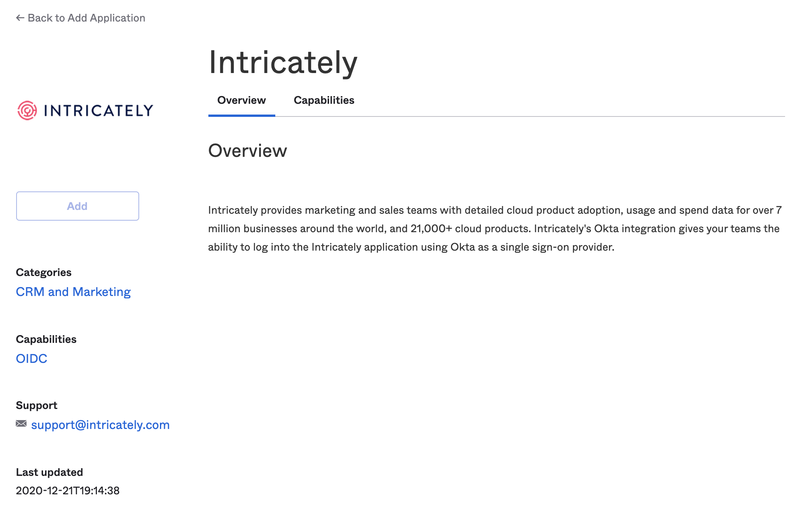The width and height of the screenshot is (812, 512).
Task: Click the back arrow icon
Action: pos(20,18)
